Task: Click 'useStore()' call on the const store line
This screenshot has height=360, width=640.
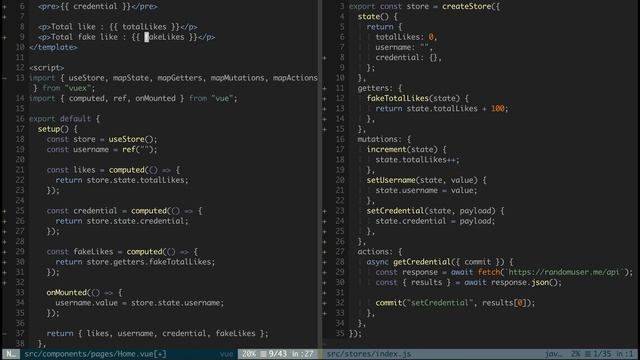Action: [x=131, y=139]
